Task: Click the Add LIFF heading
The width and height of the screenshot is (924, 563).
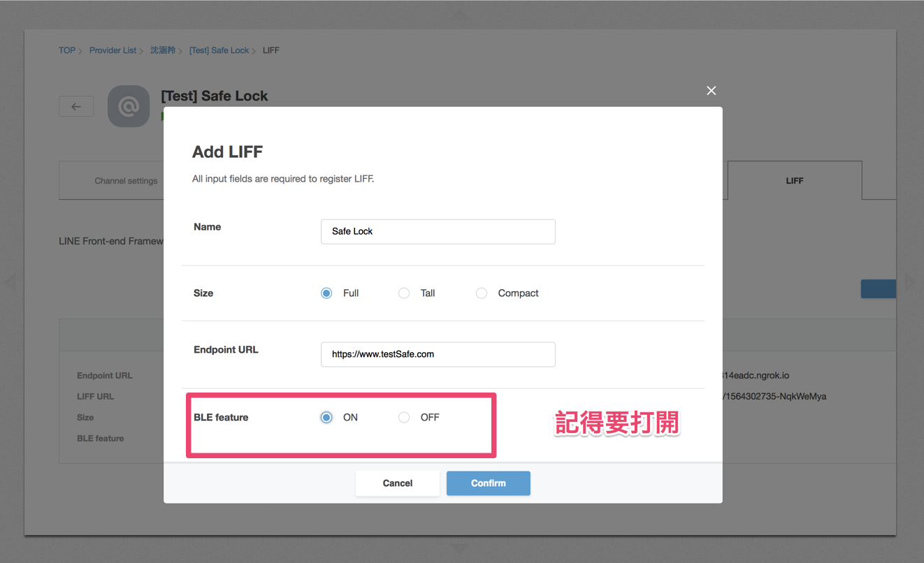Action: (227, 152)
